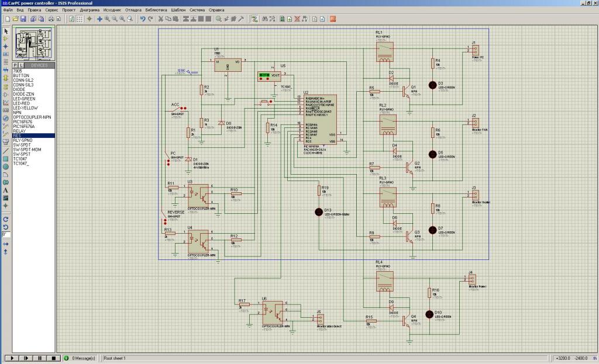
Task: Open the Библиотека menu
Action: 156,10
